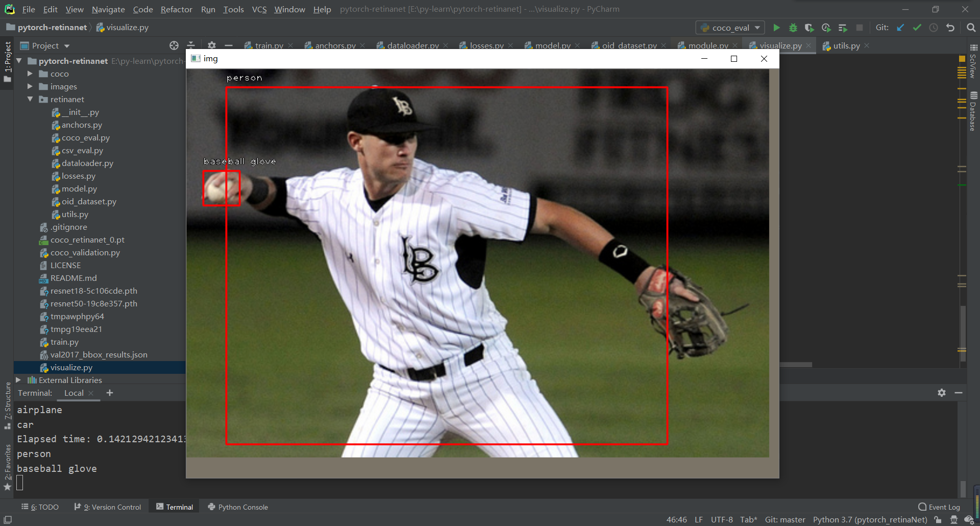This screenshot has width=980, height=526.
Task: Open the TODO tool window
Action: pyautogui.click(x=40, y=507)
